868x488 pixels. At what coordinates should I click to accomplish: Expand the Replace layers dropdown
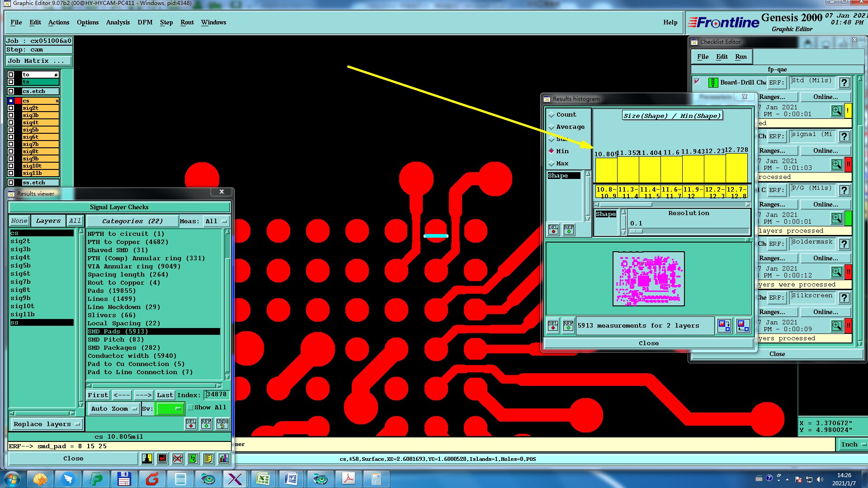(46, 424)
